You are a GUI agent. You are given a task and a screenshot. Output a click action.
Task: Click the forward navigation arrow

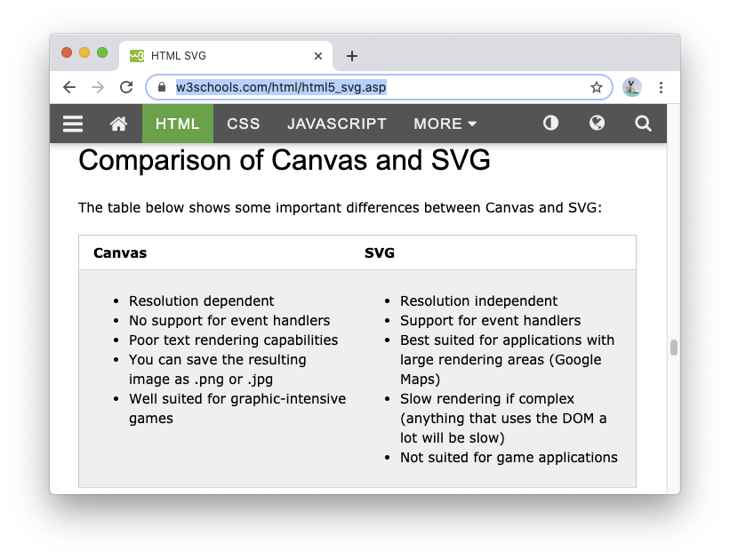pos(98,87)
